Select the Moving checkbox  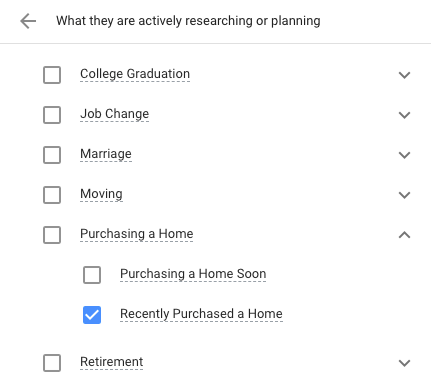point(52,195)
